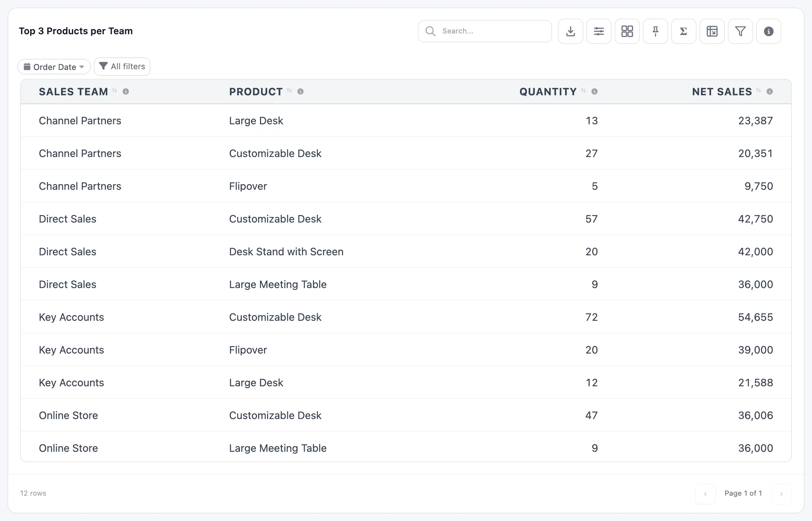The height and width of the screenshot is (521, 812).
Task: Click the download export icon
Action: [570, 31]
